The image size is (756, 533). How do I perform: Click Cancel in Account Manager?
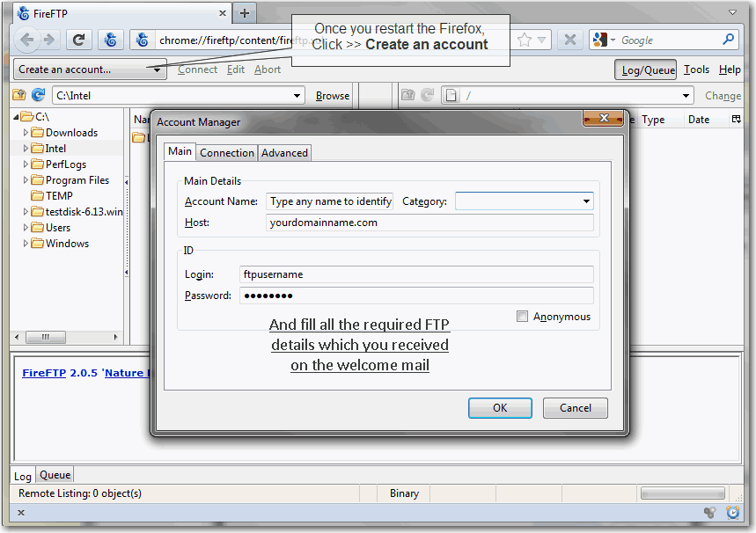576,408
